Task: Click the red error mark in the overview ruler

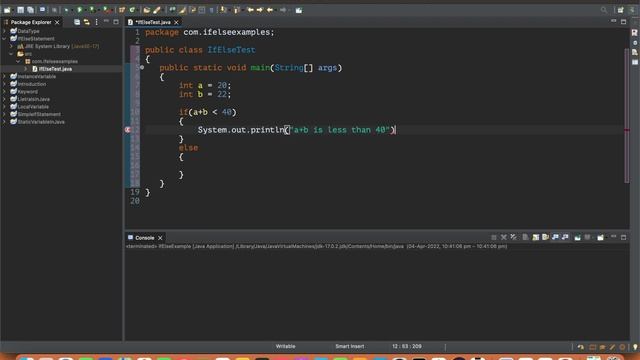Action: [x=627, y=130]
